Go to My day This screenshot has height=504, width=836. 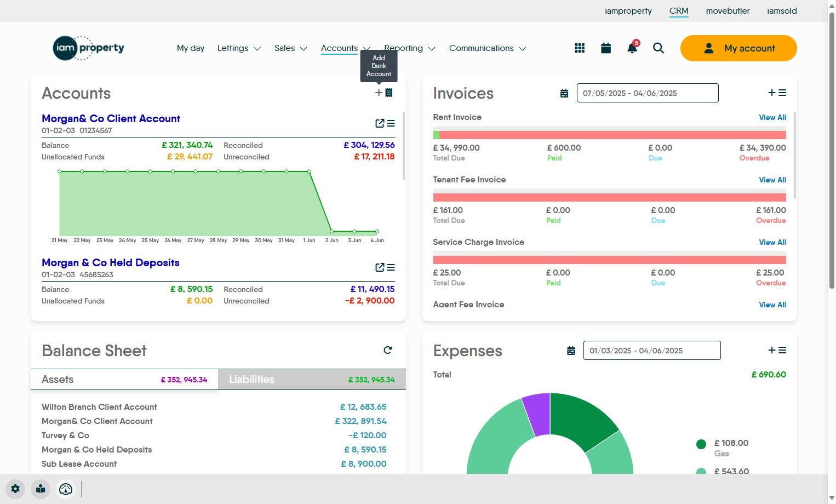191,48
